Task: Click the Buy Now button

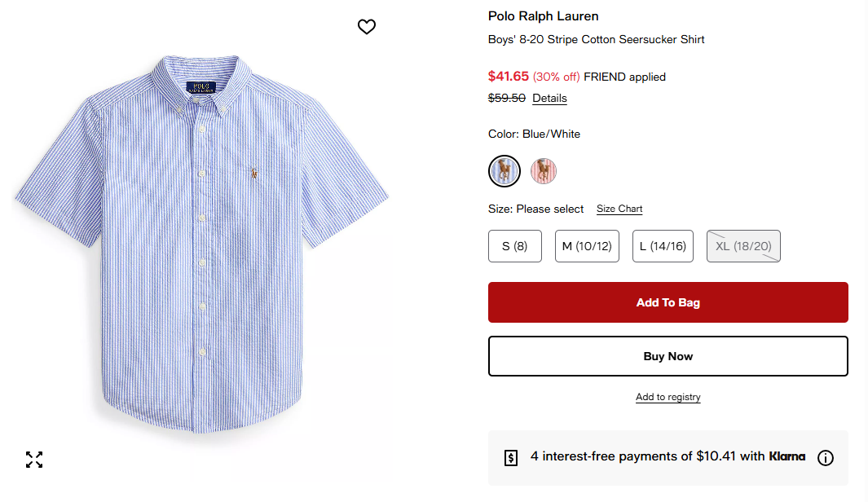Action: click(668, 356)
